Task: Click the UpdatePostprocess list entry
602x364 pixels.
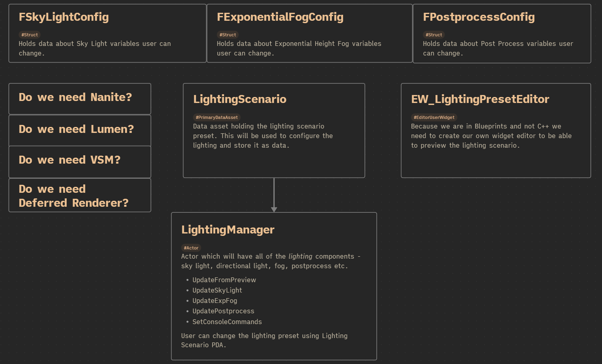Action: (223, 311)
